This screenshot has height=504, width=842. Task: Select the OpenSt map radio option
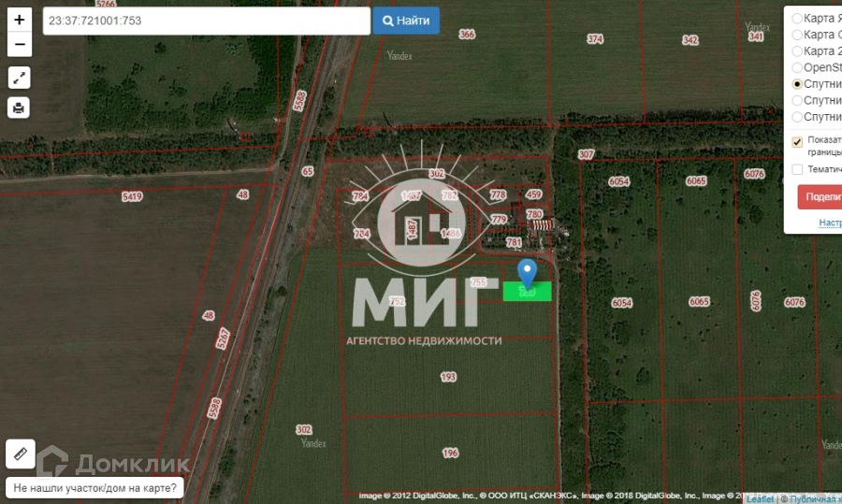tap(797, 67)
